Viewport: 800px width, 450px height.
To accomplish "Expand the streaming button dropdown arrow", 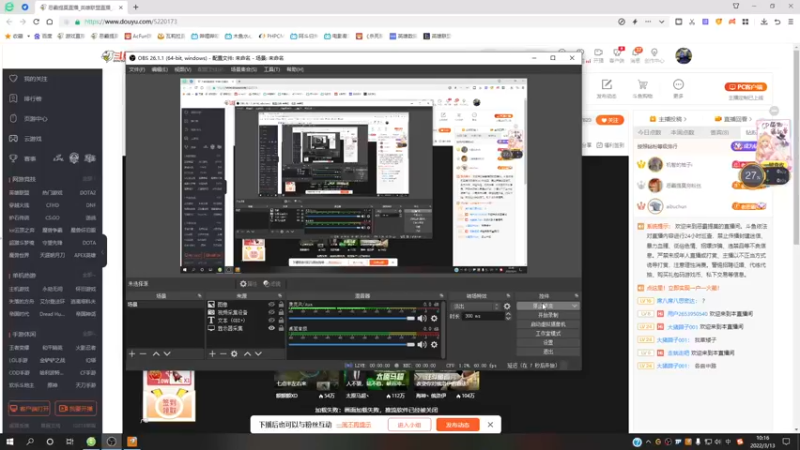I will tap(574, 306).
